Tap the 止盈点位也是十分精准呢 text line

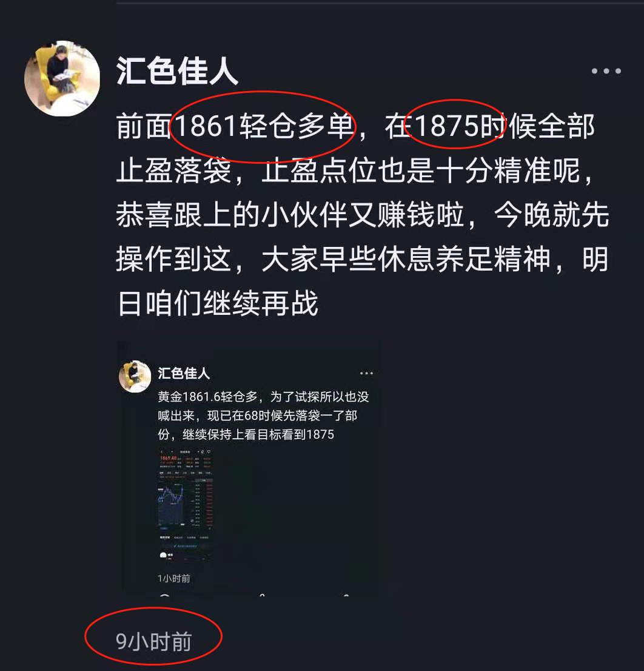(421, 170)
